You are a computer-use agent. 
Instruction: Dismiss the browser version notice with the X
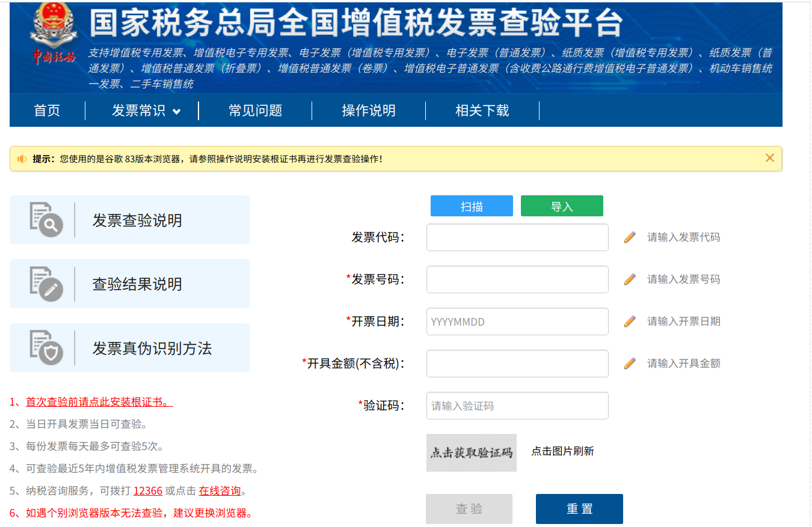point(770,158)
